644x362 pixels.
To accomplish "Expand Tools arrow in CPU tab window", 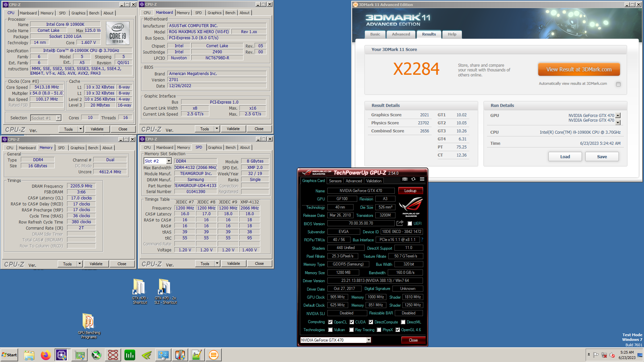I will pyautogui.click(x=80, y=129).
